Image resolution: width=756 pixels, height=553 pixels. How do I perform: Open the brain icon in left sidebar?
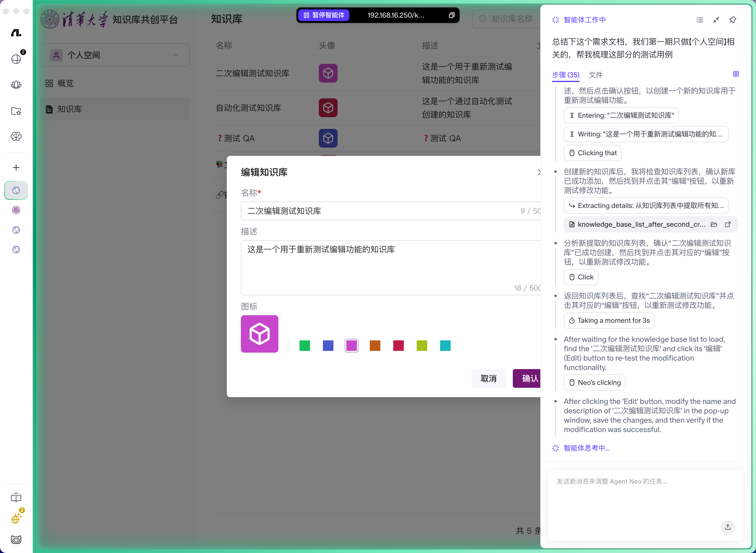point(16,136)
